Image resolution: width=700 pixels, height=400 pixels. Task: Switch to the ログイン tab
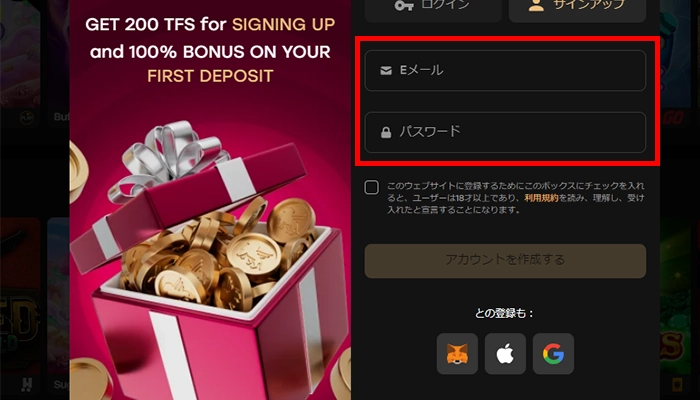pos(433,10)
